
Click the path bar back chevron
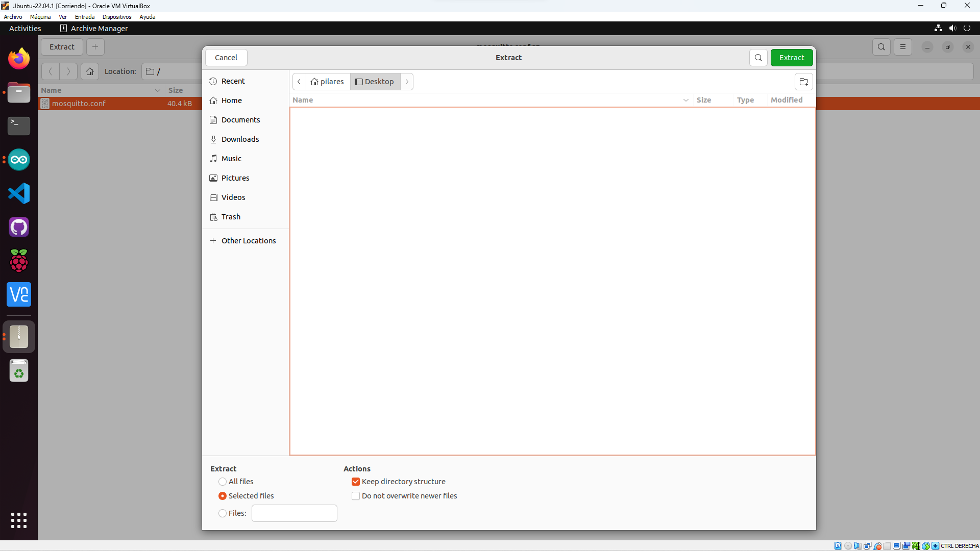tap(299, 82)
